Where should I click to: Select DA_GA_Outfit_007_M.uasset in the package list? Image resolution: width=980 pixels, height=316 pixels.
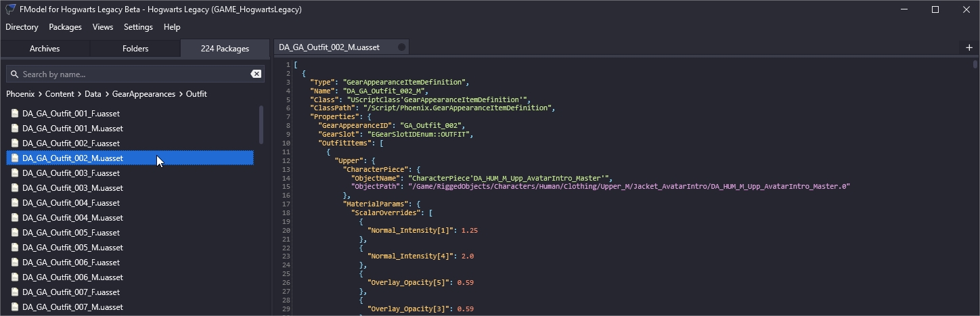130,307
